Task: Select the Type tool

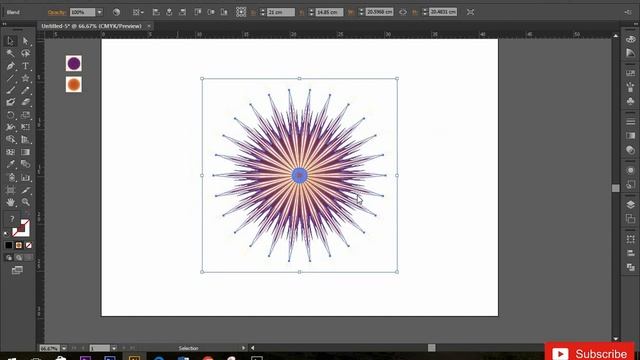Action: click(x=25, y=66)
